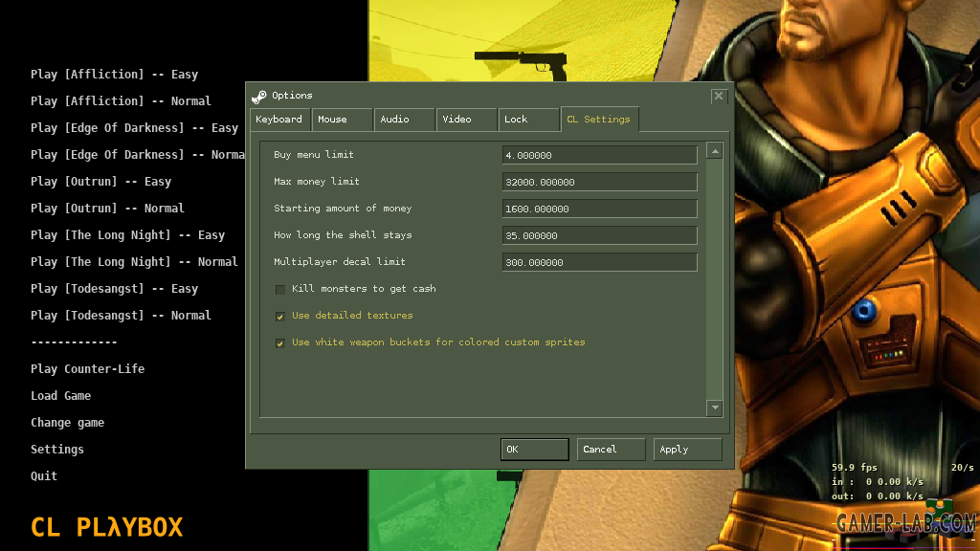Screen dimensions: 980x551
Task: Uncheck white weapon buckets option
Action: pyautogui.click(x=280, y=343)
